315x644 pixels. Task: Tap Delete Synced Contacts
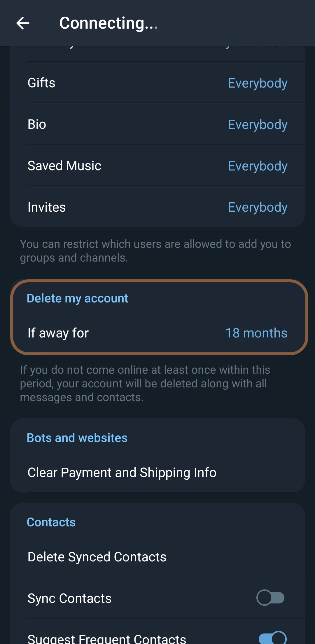(x=97, y=557)
